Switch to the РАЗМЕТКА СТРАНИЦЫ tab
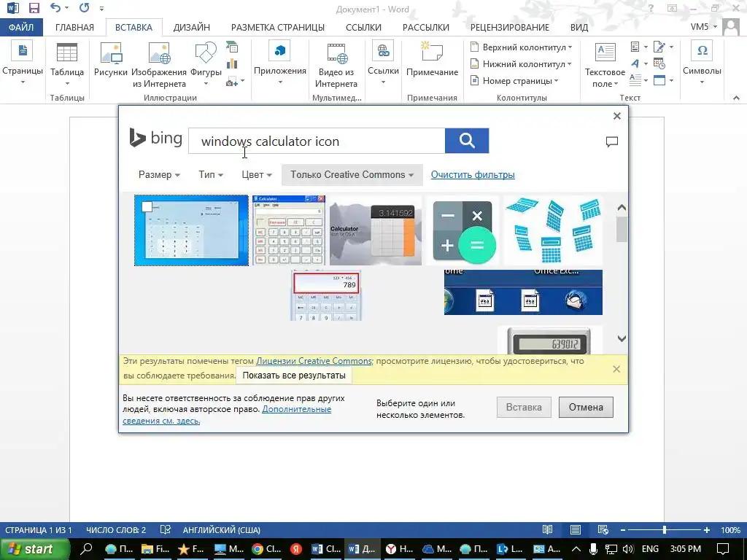 point(278,27)
